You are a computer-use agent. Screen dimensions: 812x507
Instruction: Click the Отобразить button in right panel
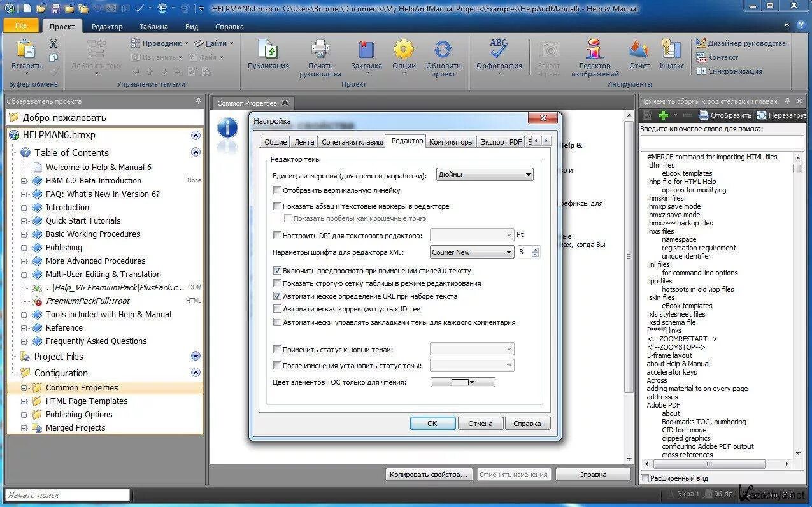point(725,115)
